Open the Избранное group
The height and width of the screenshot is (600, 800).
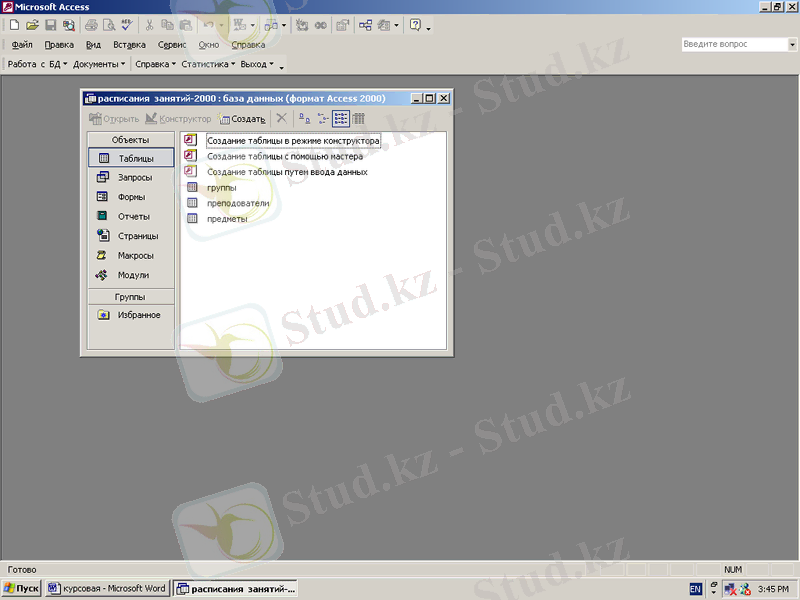[131, 315]
